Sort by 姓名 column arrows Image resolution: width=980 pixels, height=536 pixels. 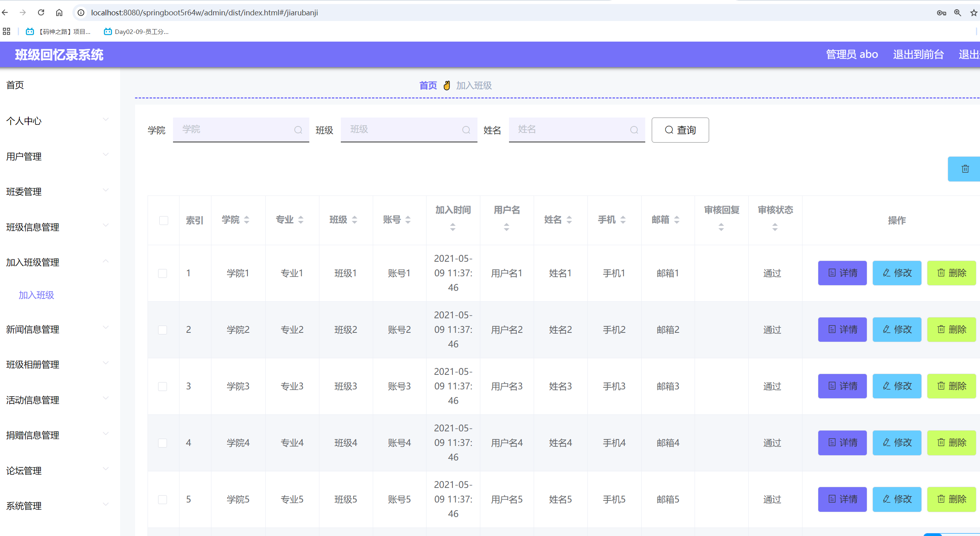569,220
